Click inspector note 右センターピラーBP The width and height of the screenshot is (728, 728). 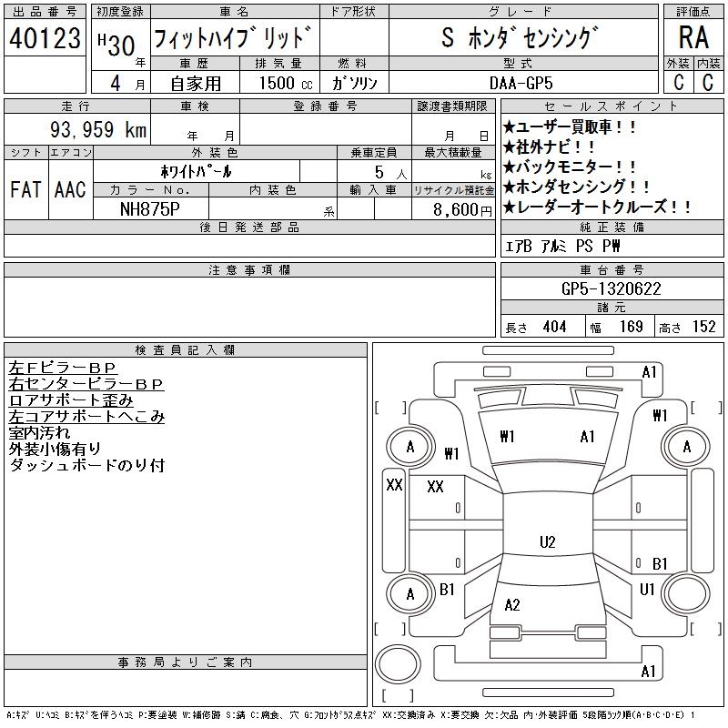click(x=86, y=384)
